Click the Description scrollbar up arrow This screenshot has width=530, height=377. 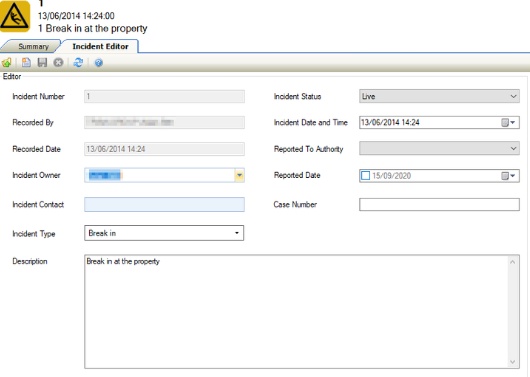pos(512,262)
